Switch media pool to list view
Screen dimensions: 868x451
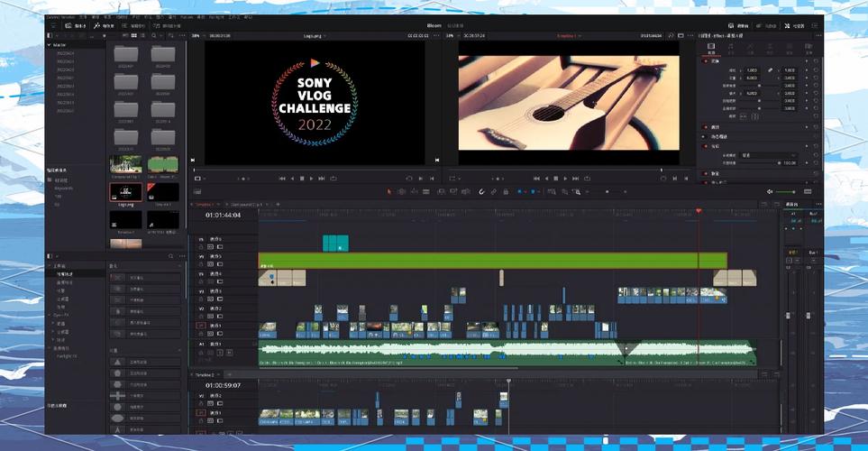point(142,35)
